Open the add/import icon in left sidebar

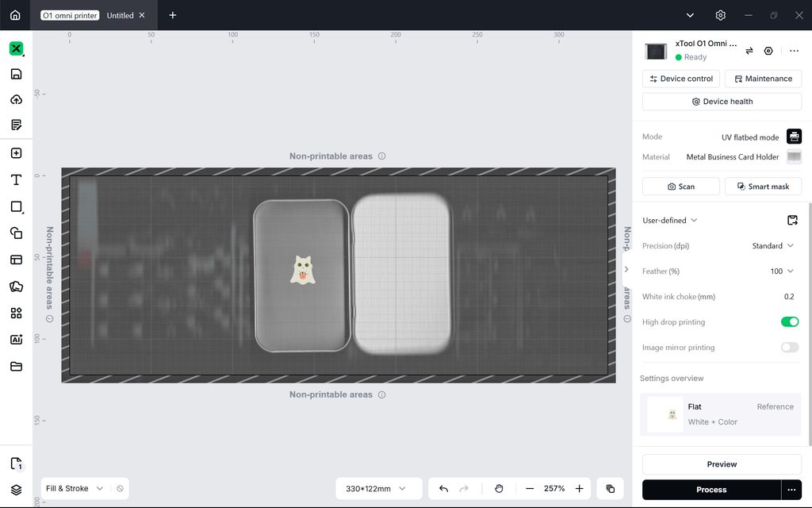(x=16, y=153)
